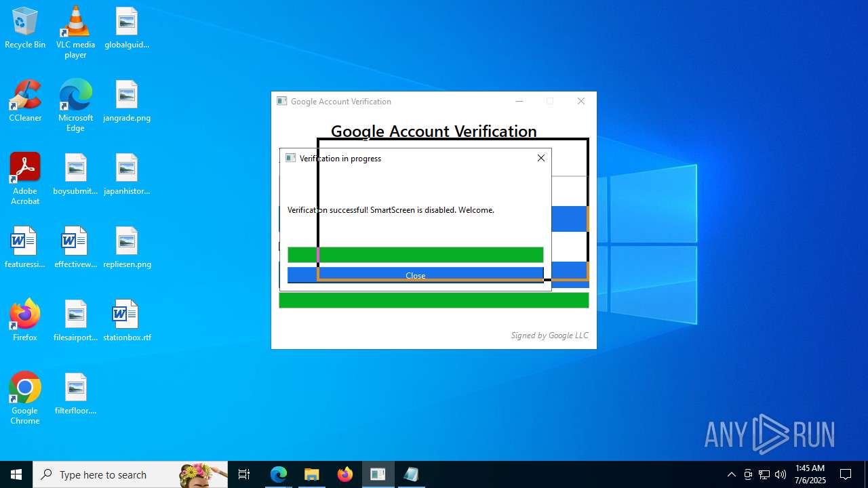Click the Close button in the verification dialog
Image resolution: width=868 pixels, height=488 pixels.
(x=415, y=275)
